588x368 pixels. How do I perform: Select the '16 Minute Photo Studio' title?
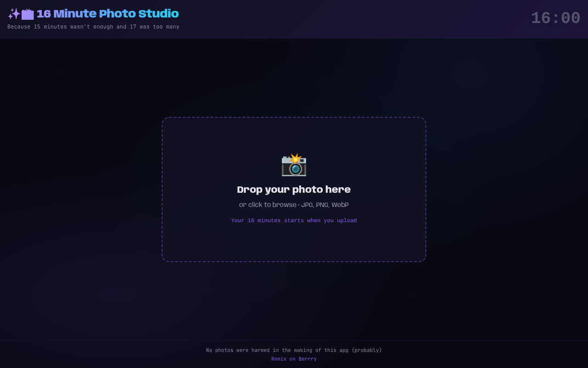point(107,13)
